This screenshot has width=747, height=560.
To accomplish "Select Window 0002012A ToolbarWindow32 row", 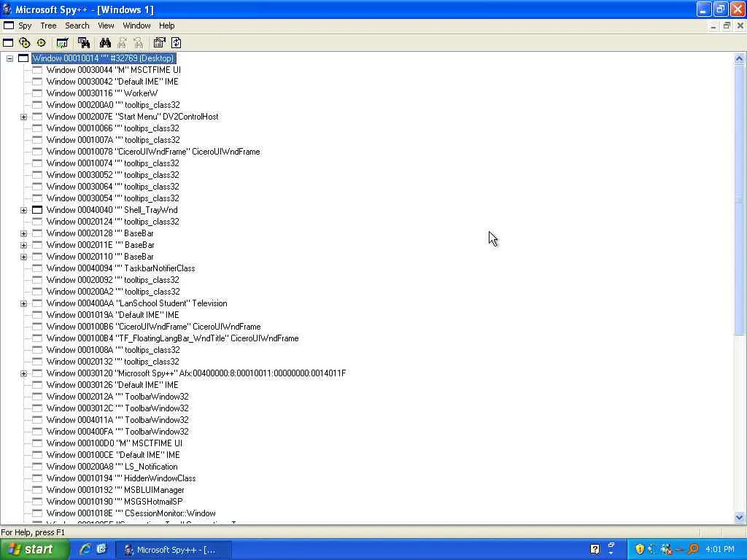I will point(117,397).
